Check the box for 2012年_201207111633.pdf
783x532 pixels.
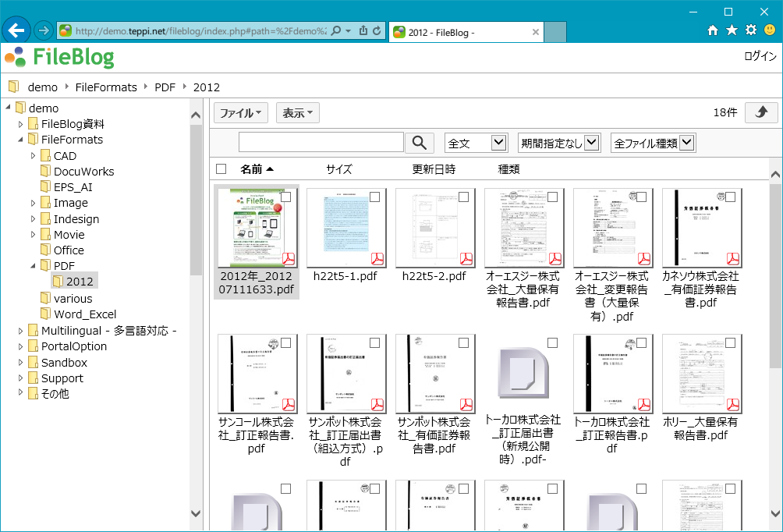(286, 197)
